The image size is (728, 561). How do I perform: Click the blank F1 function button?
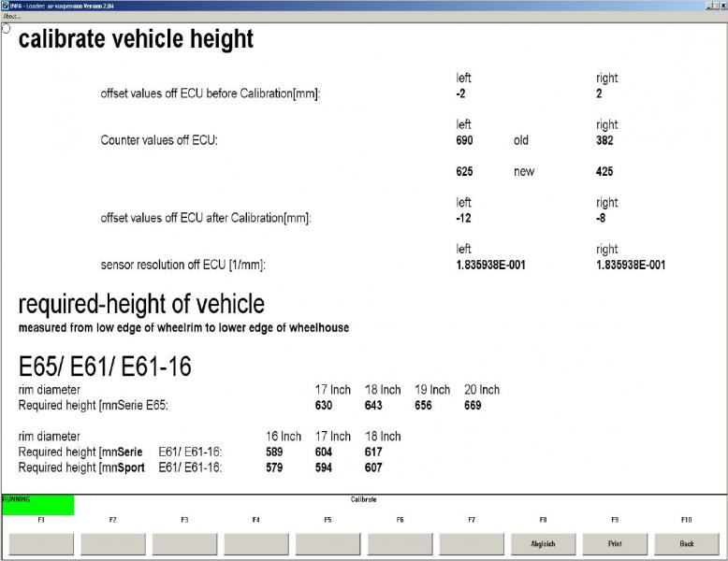click(x=41, y=543)
